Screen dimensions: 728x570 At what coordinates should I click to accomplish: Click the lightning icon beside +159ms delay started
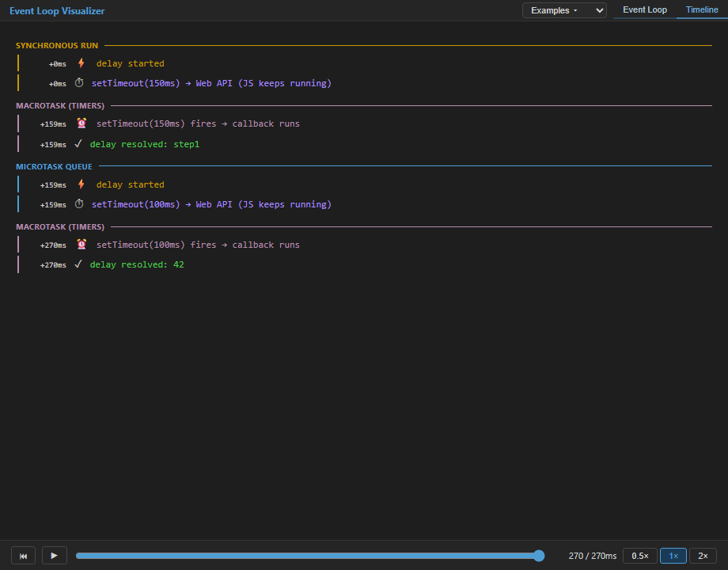click(x=82, y=184)
